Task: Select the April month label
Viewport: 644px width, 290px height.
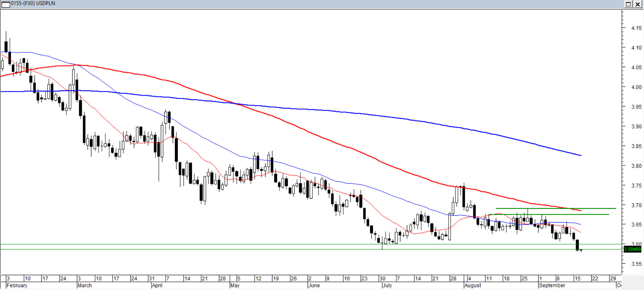Action: [157, 286]
